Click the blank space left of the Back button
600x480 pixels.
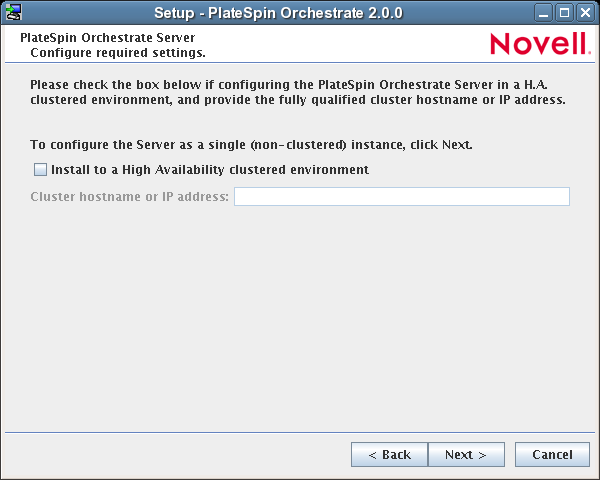pyautogui.click(x=180, y=455)
